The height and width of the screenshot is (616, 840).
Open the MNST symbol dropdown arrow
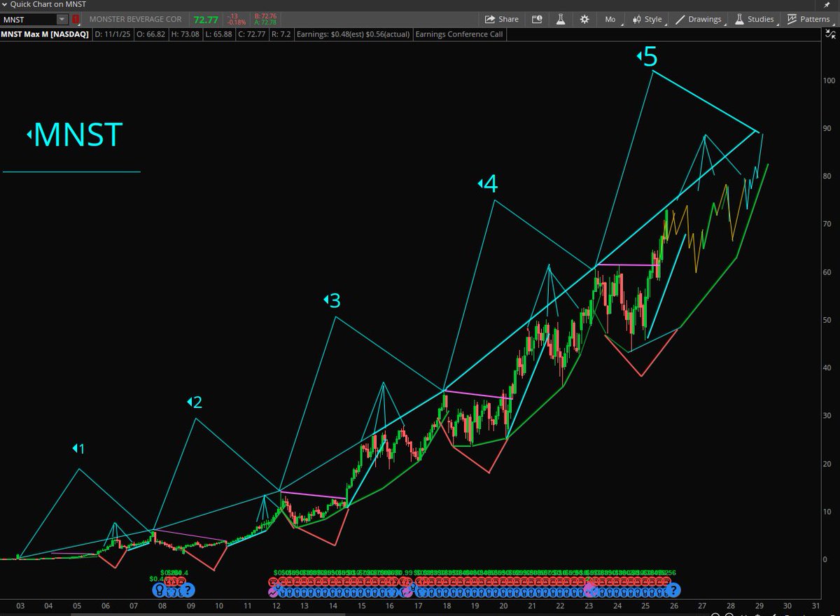[61, 20]
